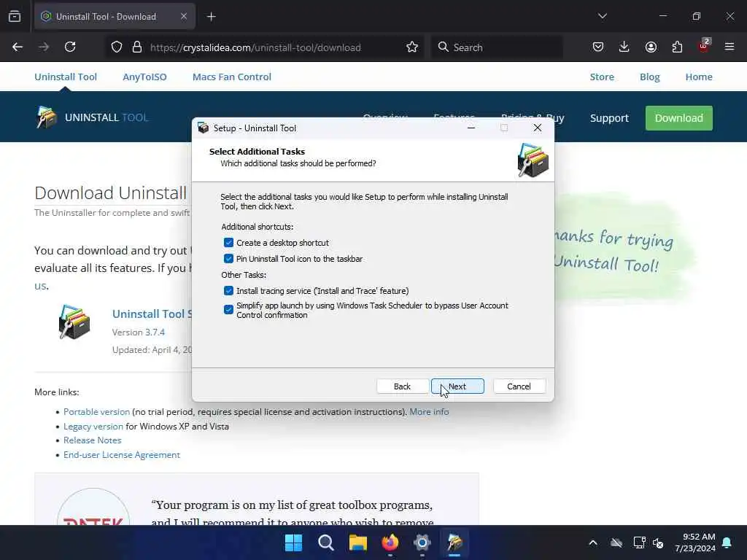Open the Firefox account icon
Viewport: 747px width, 560px height.
click(651, 47)
